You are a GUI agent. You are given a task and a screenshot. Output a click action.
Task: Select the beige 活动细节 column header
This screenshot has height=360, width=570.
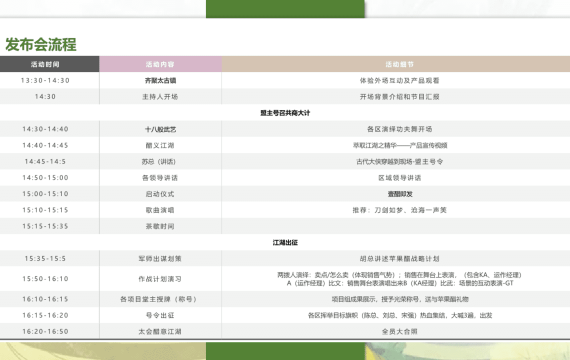tap(396, 64)
